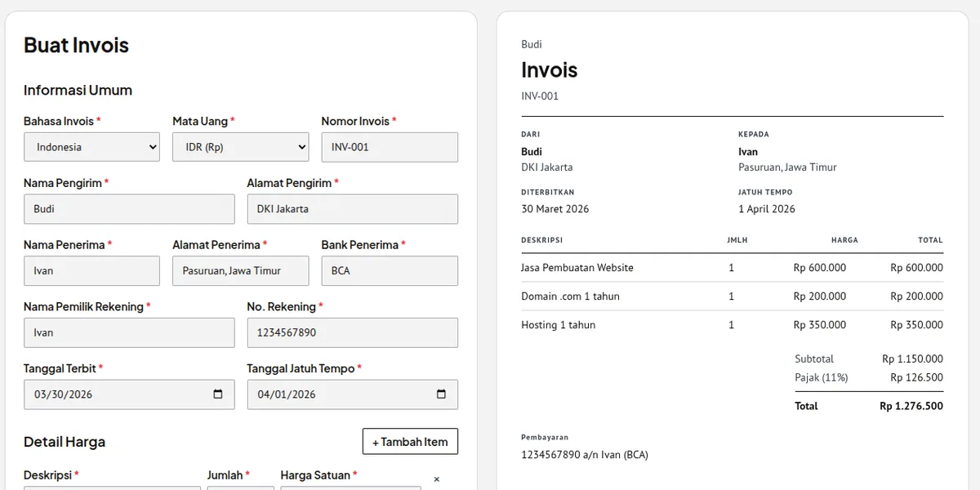Open the Bahasa Invois dropdown
Image resolution: width=980 pixels, height=490 pixels.
click(91, 147)
